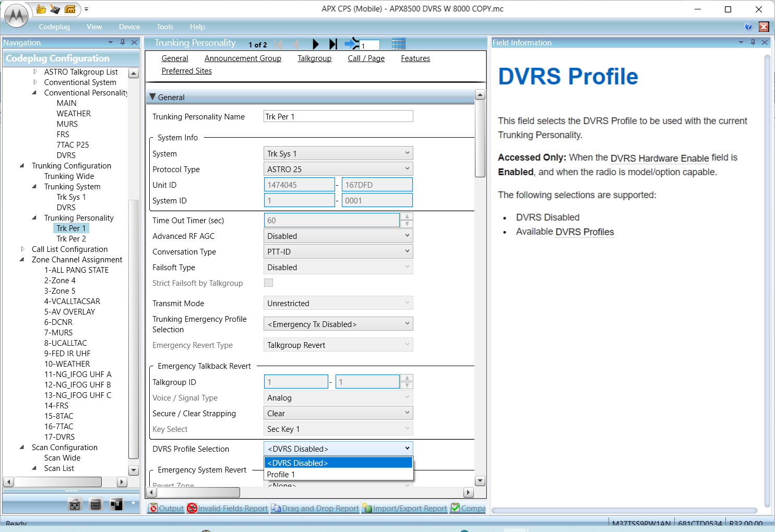Click the codeplug chip view icon
The image size is (775, 532).
tap(96, 504)
